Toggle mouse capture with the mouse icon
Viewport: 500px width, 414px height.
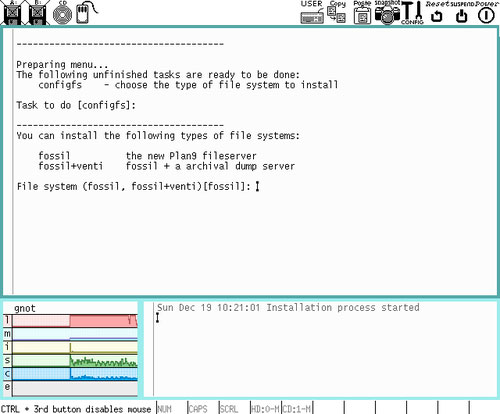(x=85, y=13)
